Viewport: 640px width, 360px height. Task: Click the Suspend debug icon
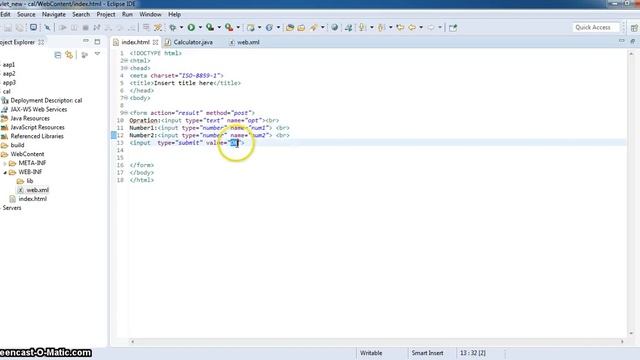(74, 28)
